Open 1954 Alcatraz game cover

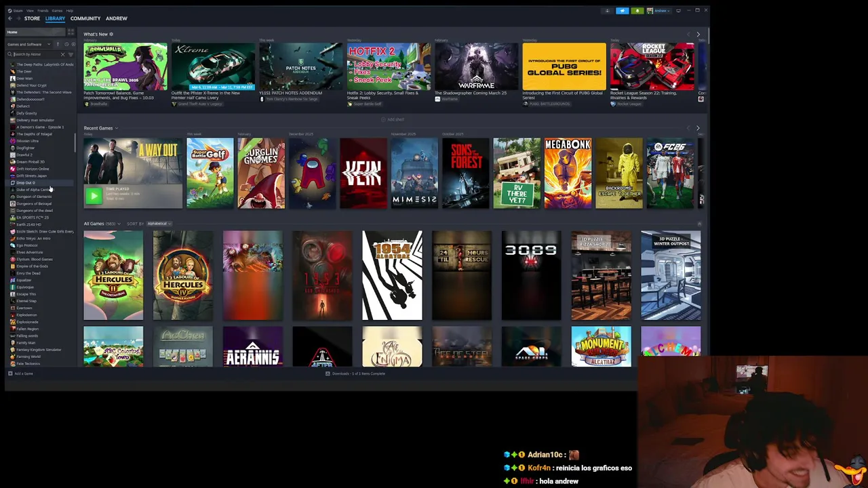pyautogui.click(x=392, y=275)
